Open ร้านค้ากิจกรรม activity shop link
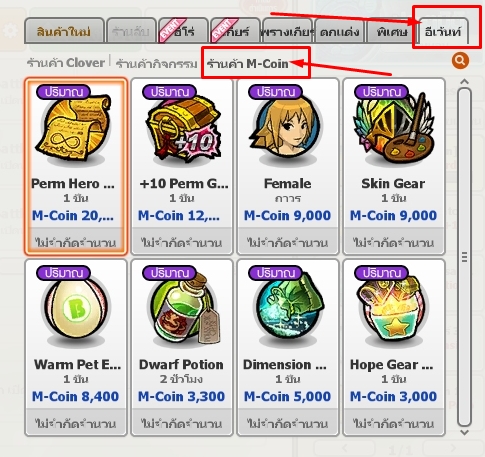 click(x=156, y=63)
